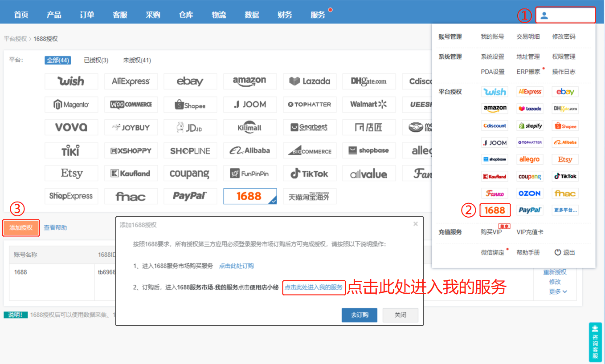Open the 产品 nav menu
Viewport: 605px width, 364px height.
(54, 15)
